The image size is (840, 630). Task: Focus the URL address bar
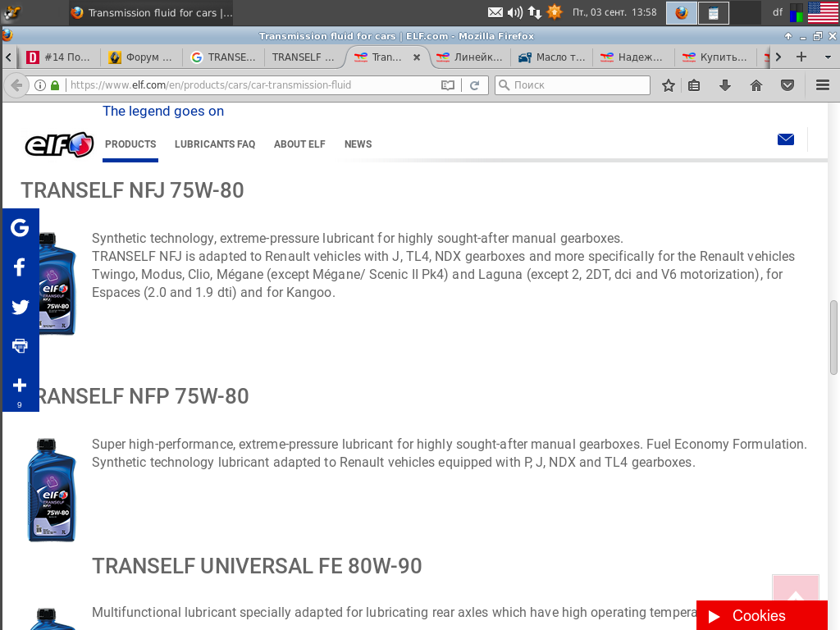pos(252,85)
